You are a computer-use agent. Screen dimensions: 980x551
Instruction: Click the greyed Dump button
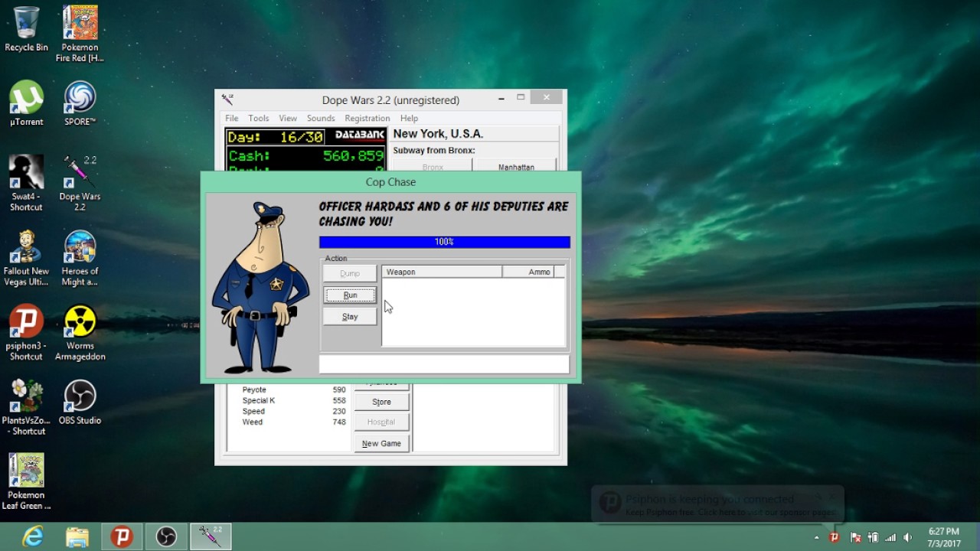pos(350,273)
